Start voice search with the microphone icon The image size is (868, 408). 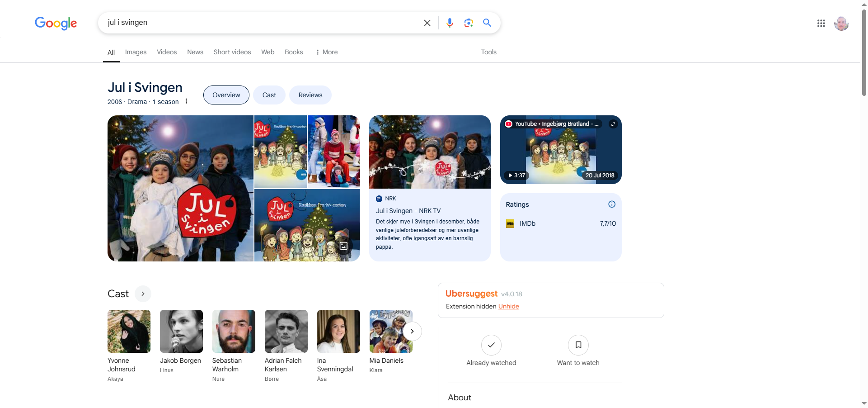click(449, 23)
